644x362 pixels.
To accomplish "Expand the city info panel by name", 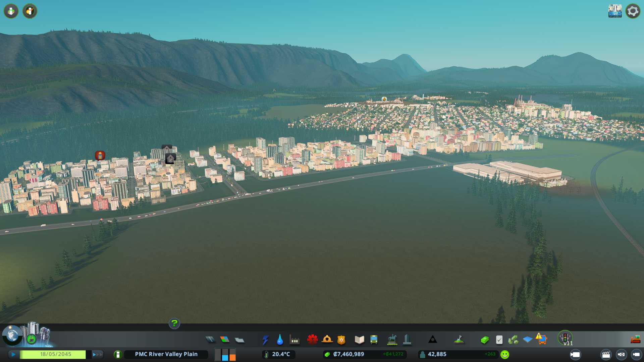I will click(118, 354).
